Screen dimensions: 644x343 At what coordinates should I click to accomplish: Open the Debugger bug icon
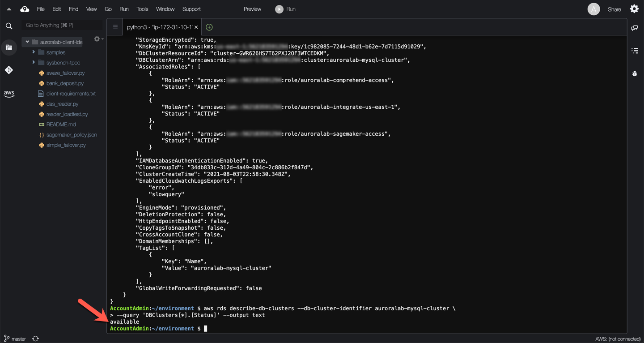[x=634, y=73]
